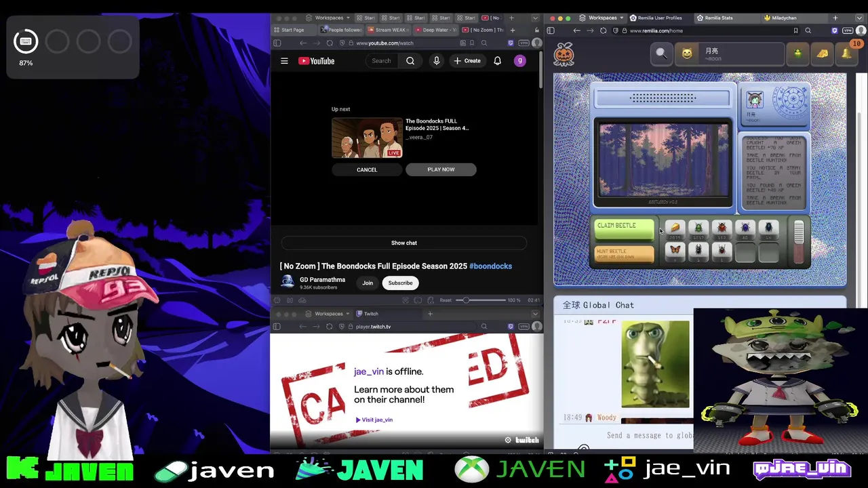Screen dimensions: 868x488
Task: Open the Remilia magnifier search button
Action: tap(661, 54)
